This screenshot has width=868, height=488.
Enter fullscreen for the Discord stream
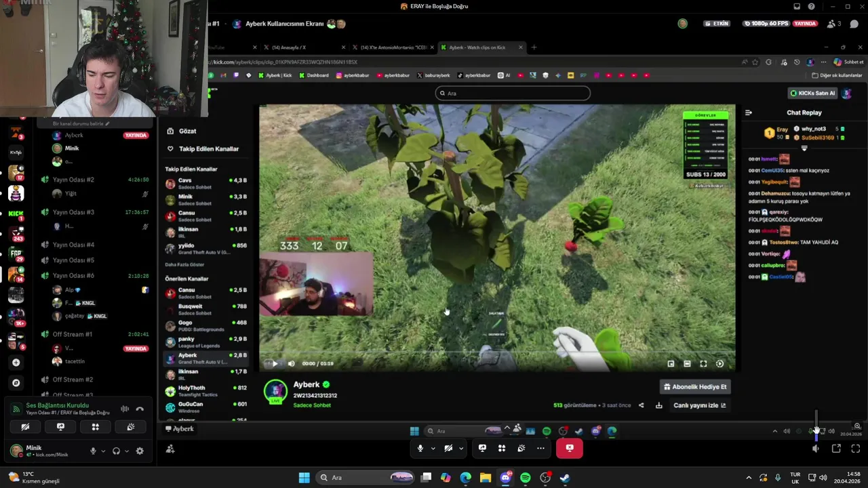856,449
